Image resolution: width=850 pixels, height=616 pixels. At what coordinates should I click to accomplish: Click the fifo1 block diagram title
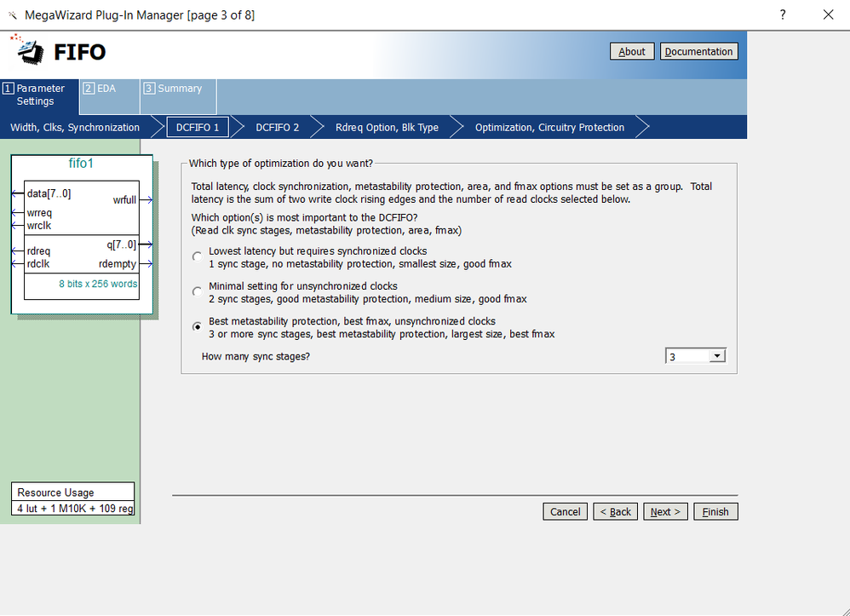click(x=81, y=164)
